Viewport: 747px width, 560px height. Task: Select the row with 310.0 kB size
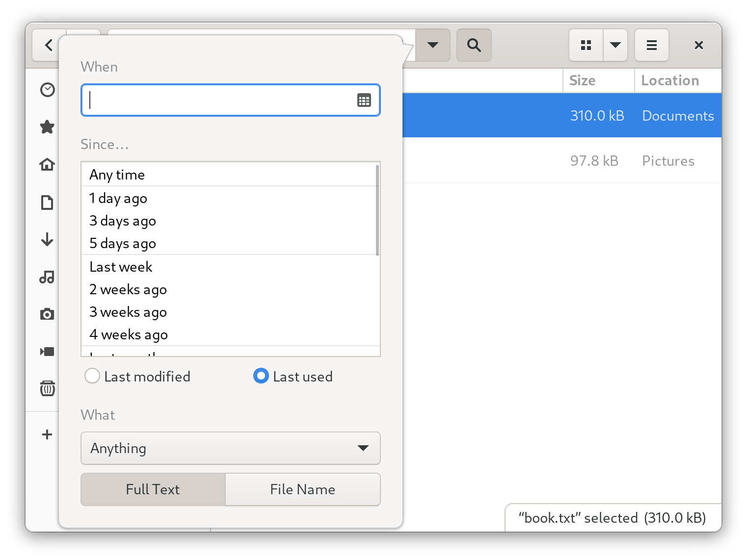pyautogui.click(x=562, y=115)
